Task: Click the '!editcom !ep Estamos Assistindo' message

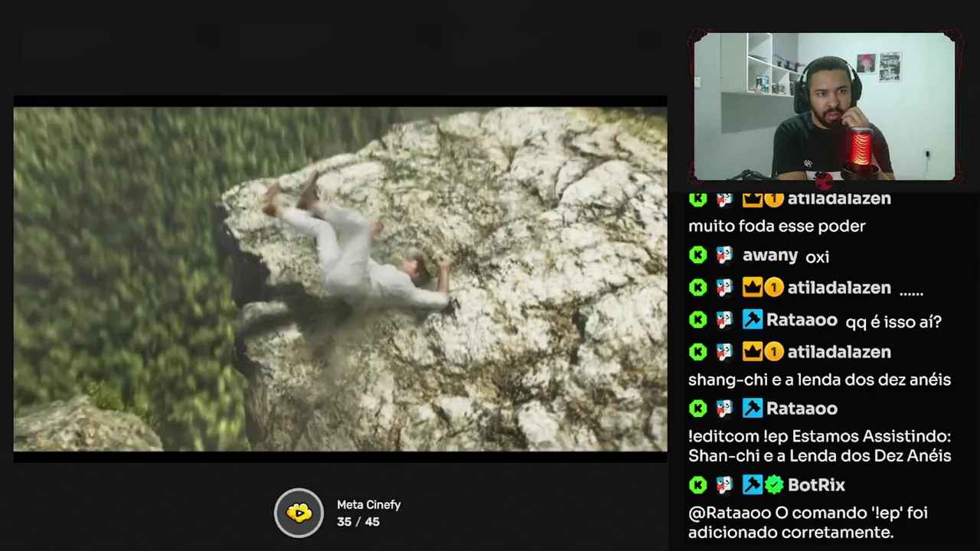Action: point(819,446)
